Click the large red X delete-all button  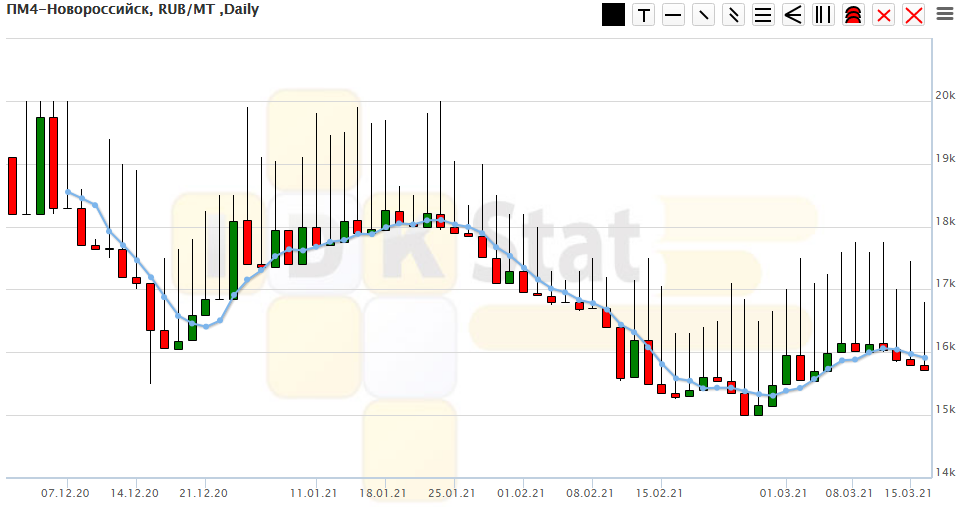(913, 15)
